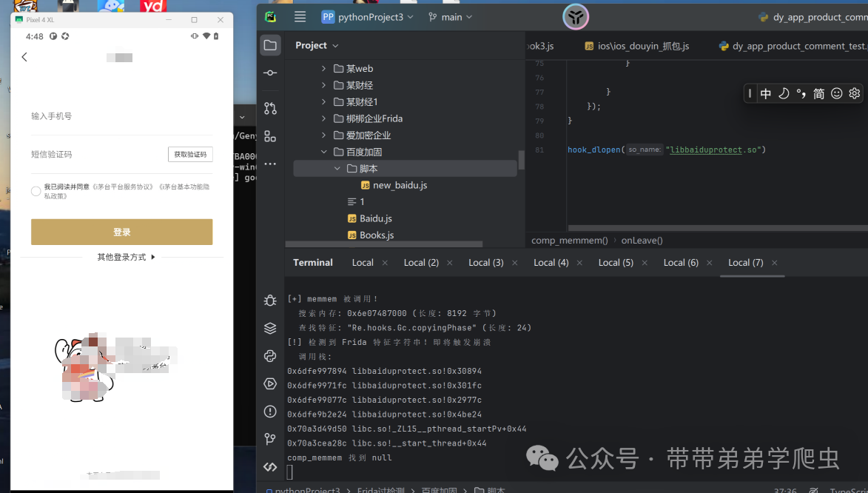Open new_baidu.js in project tree
Screen dimensions: 868x493
pyautogui.click(x=394, y=185)
